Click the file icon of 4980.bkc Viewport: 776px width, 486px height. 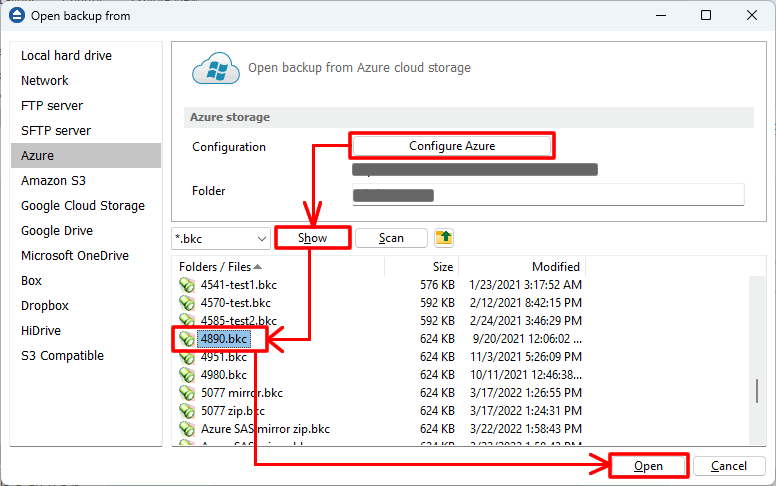pos(187,375)
